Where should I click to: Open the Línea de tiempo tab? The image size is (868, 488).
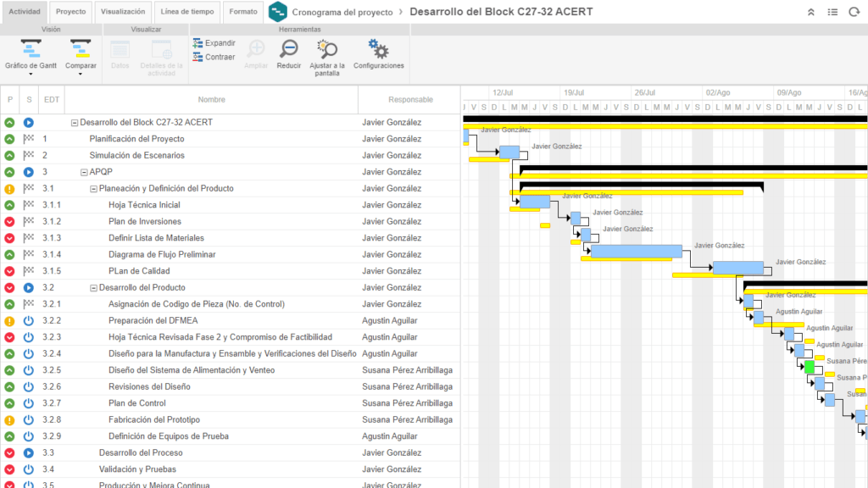click(189, 12)
